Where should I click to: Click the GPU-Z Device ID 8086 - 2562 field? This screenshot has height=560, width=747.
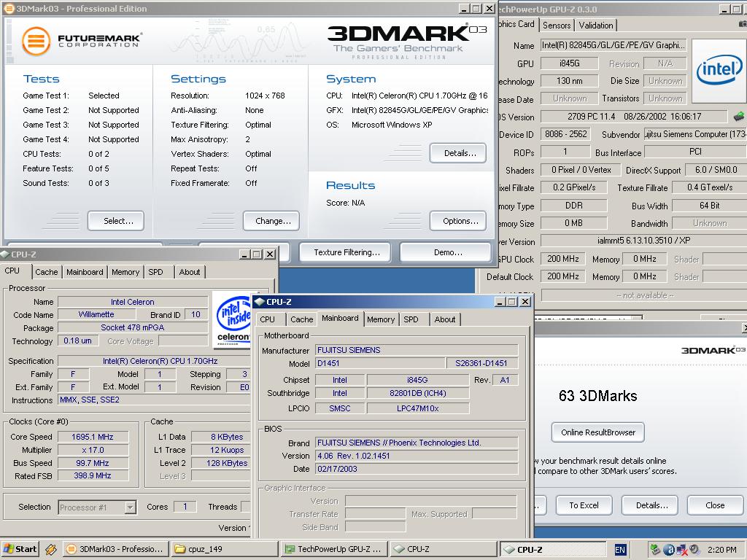tap(565, 134)
